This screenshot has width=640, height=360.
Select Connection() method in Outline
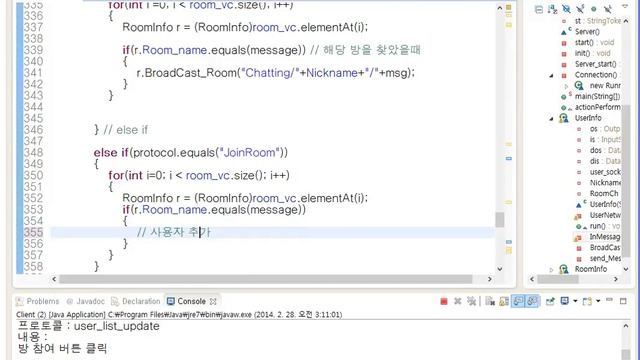click(598, 75)
